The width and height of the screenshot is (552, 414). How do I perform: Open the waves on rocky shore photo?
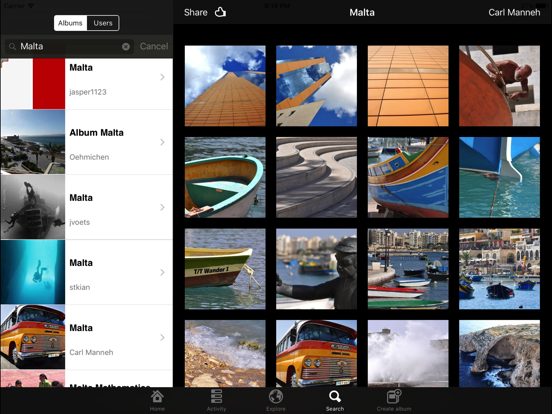pos(225,353)
